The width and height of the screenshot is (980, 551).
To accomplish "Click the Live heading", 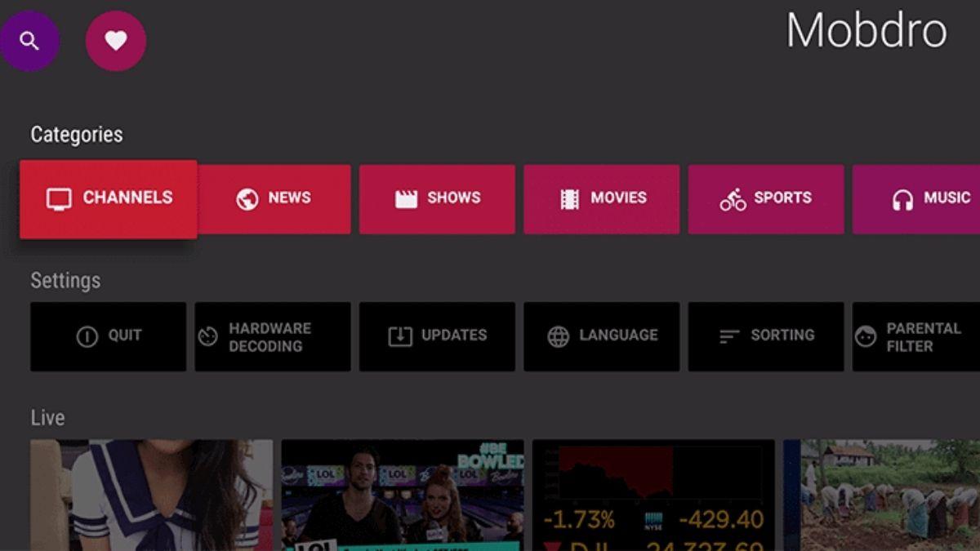I will (x=47, y=418).
